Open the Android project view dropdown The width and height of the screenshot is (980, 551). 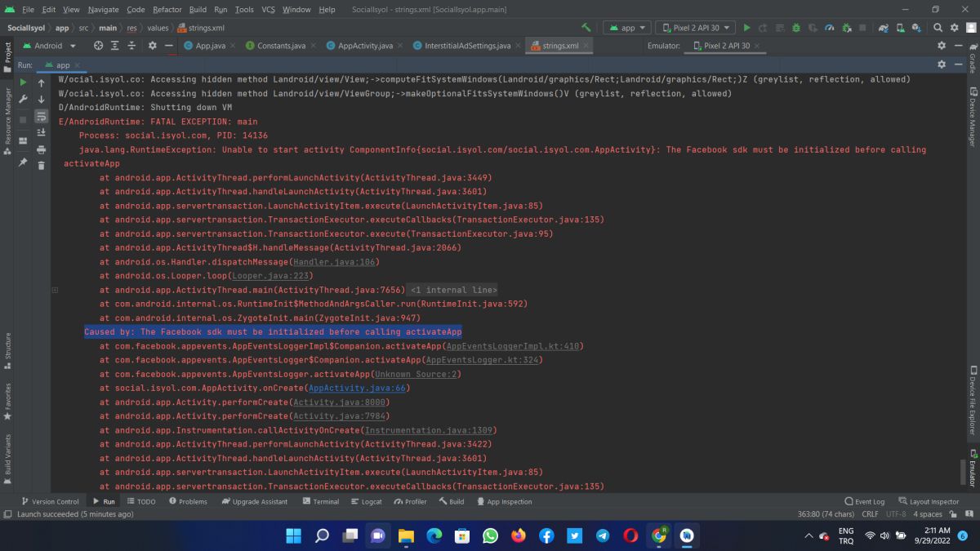(x=50, y=46)
